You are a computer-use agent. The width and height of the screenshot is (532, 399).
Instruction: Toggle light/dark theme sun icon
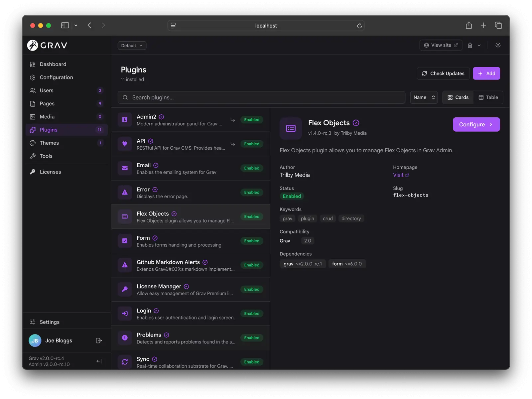click(x=498, y=45)
